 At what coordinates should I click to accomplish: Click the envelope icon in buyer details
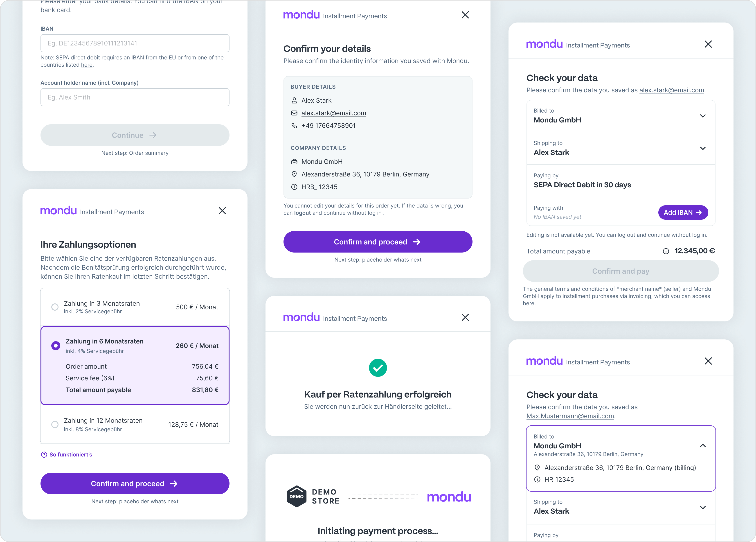[x=294, y=113]
